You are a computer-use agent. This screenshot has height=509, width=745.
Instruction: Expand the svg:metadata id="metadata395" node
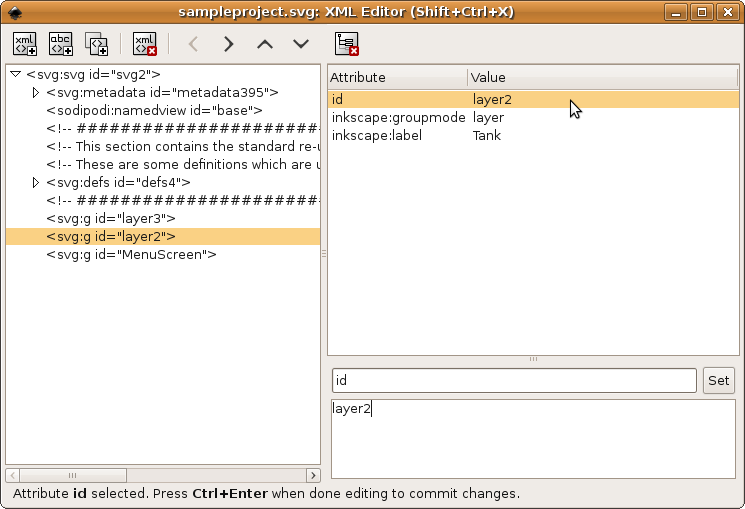pyautogui.click(x=36, y=92)
